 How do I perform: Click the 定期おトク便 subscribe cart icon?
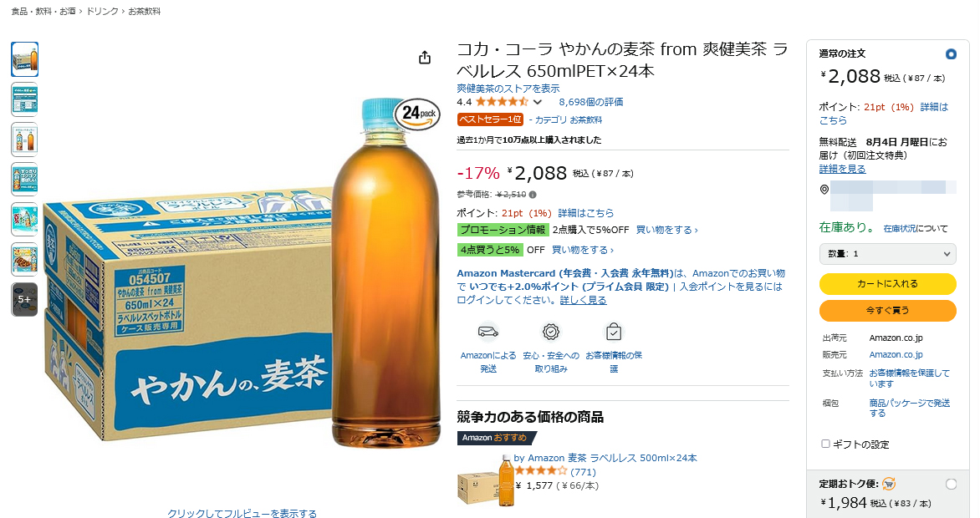click(x=889, y=484)
